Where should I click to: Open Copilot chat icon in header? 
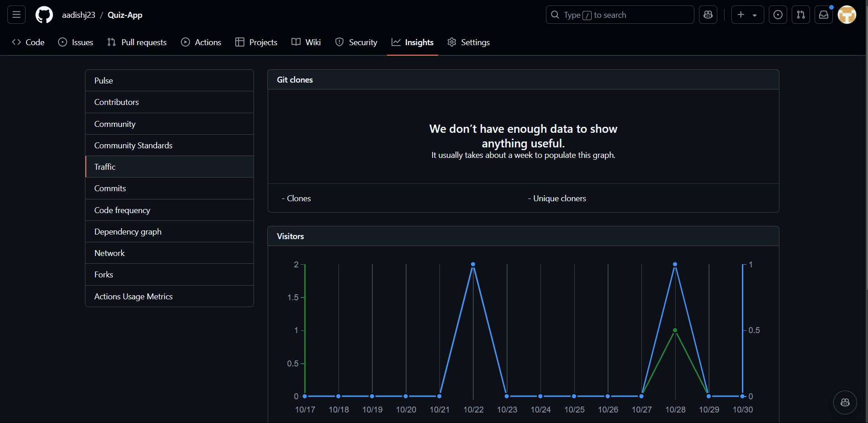[708, 15]
